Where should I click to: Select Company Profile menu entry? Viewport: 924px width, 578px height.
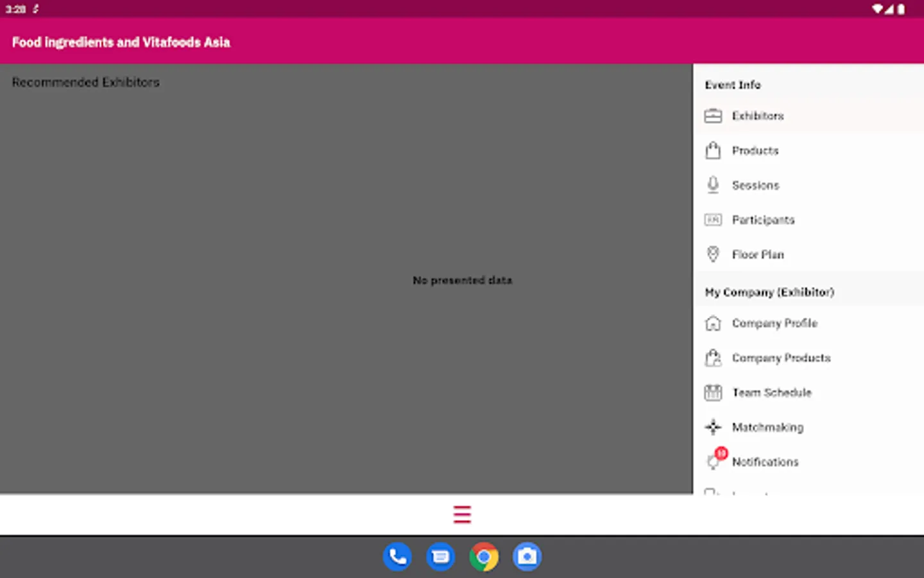point(809,323)
